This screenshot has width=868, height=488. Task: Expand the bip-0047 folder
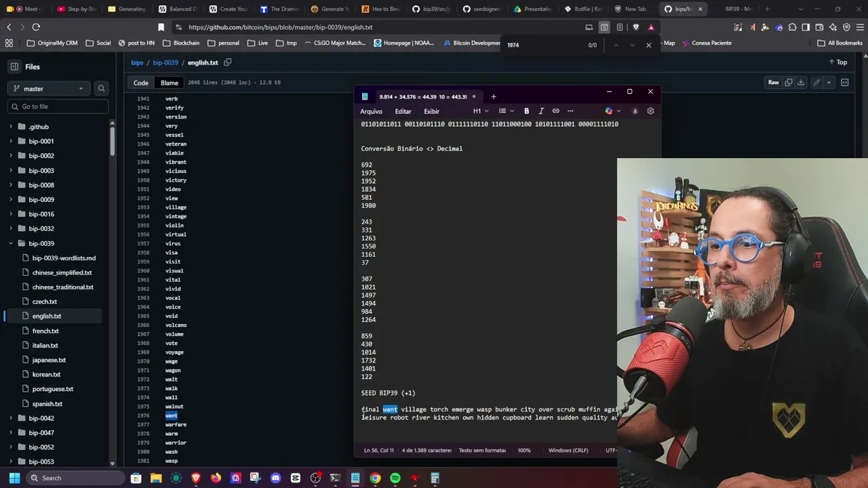pos(11,432)
